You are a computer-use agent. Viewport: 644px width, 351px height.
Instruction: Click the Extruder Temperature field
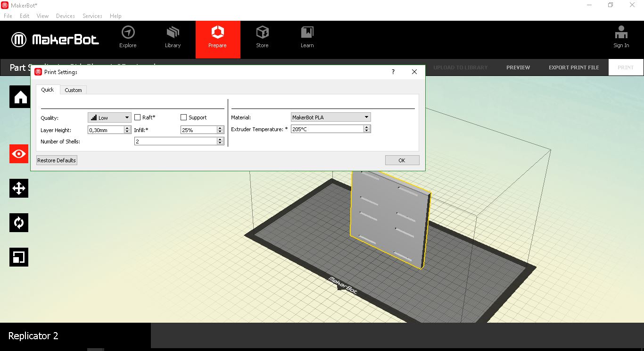[x=328, y=129]
